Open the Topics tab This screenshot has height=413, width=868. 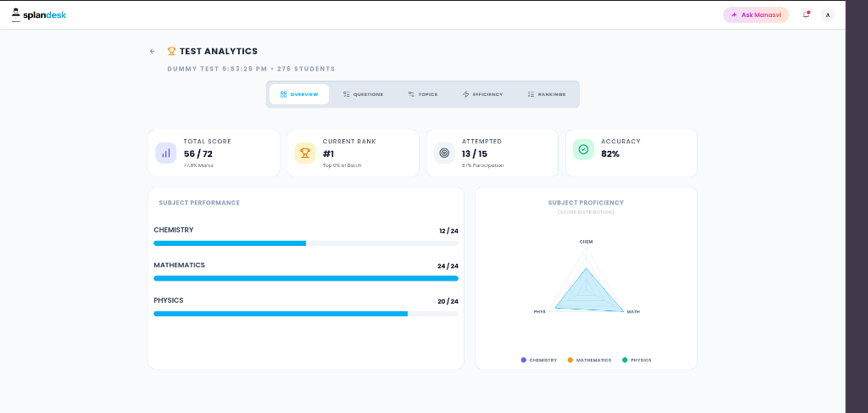423,94
